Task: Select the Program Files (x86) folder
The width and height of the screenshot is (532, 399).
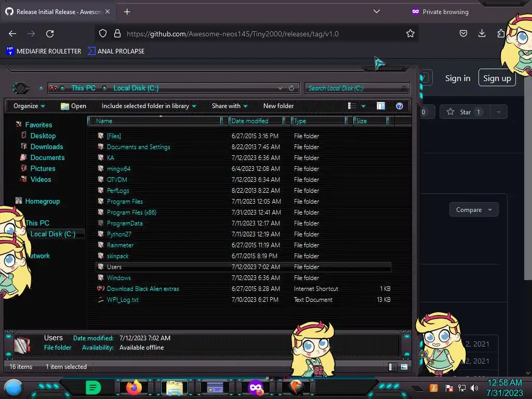Action: point(131,212)
